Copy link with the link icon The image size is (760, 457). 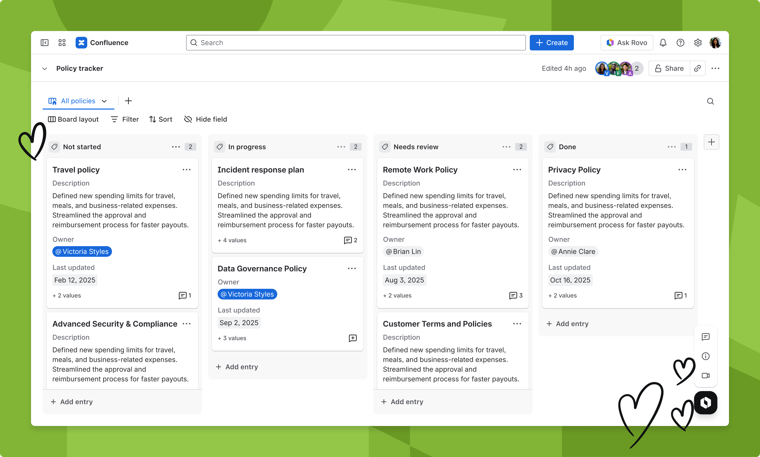[x=697, y=68]
